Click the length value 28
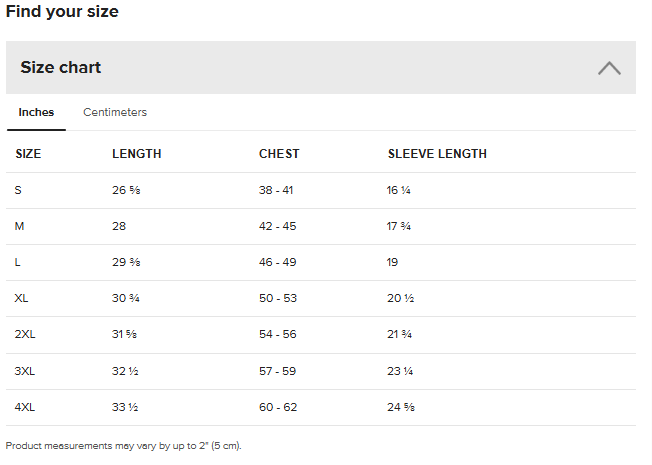 pos(119,226)
